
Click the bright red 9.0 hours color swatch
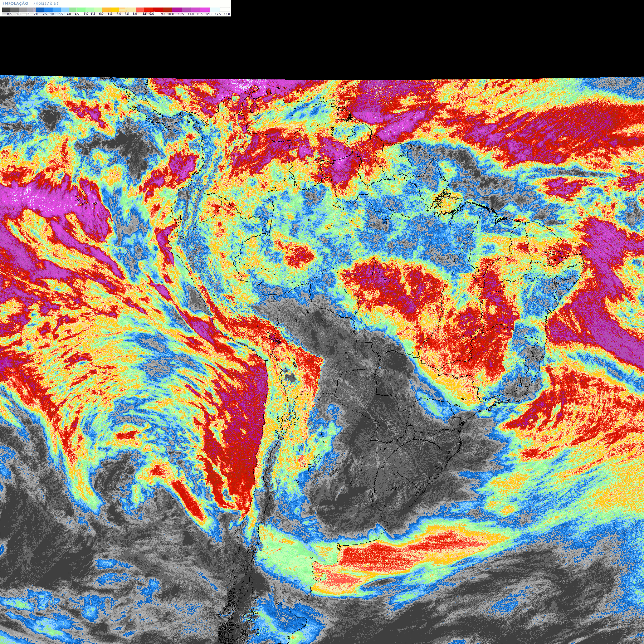(x=148, y=10)
